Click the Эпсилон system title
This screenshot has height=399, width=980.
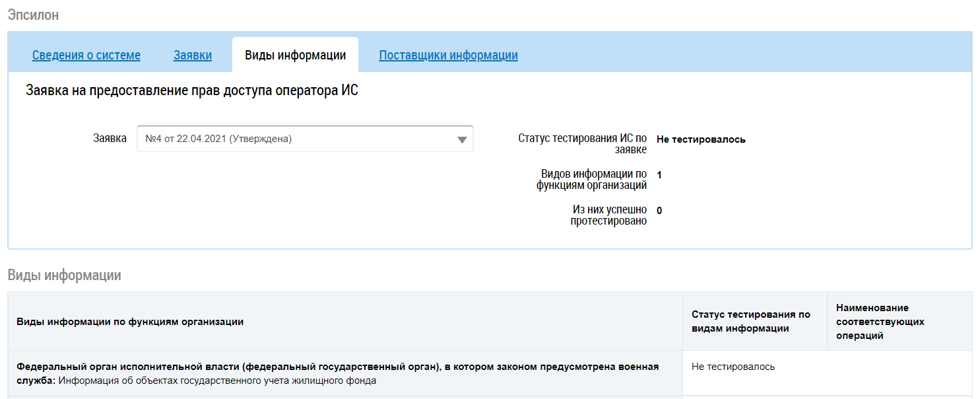pos(33,15)
